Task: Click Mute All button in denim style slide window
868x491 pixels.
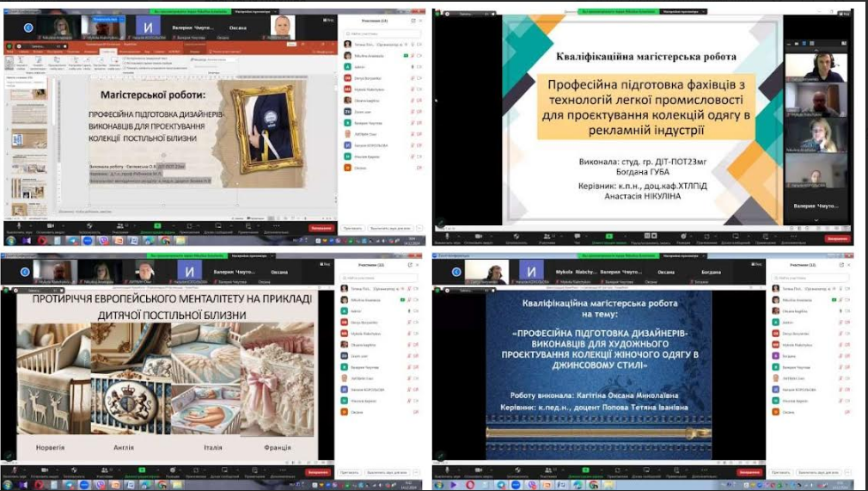Action: [x=818, y=472]
